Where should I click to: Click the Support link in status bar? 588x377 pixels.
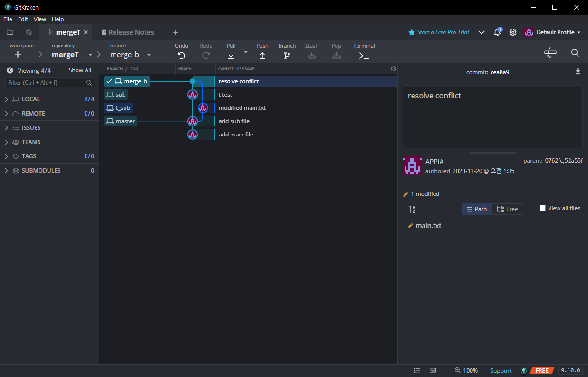point(501,371)
